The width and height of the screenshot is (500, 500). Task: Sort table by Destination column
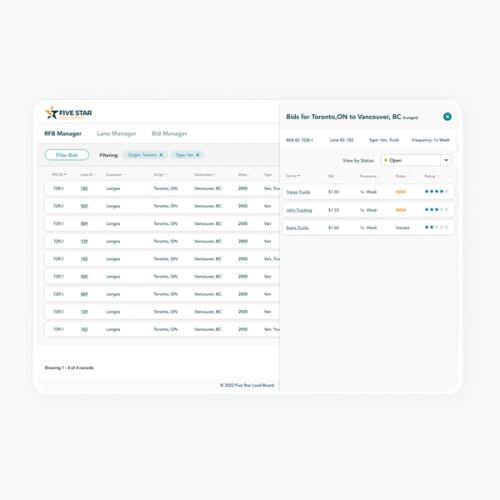click(205, 174)
